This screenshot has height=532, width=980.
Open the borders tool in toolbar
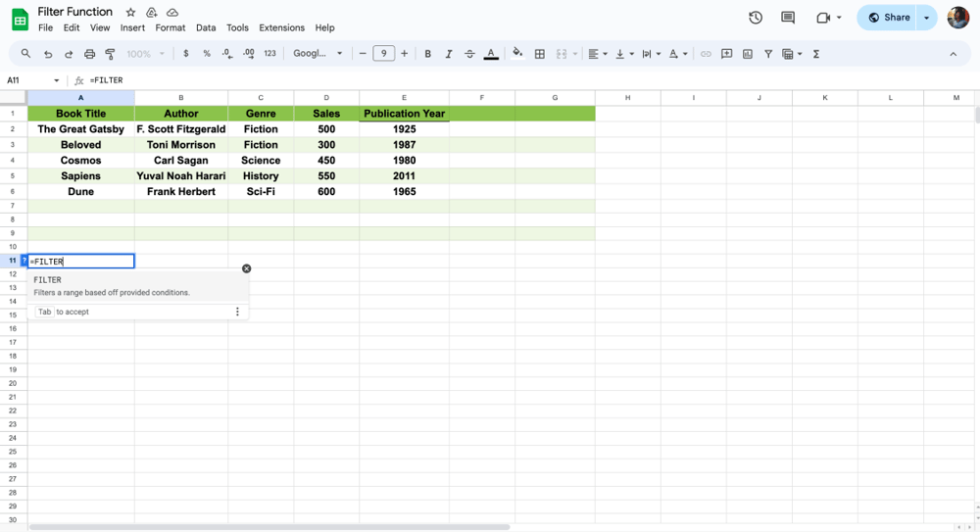click(539, 54)
